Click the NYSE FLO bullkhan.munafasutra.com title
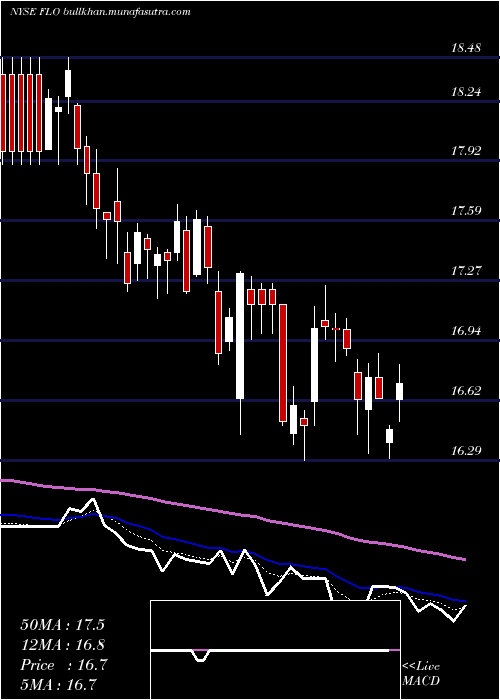Image resolution: width=500 pixels, height=700 pixels. pos(101,12)
